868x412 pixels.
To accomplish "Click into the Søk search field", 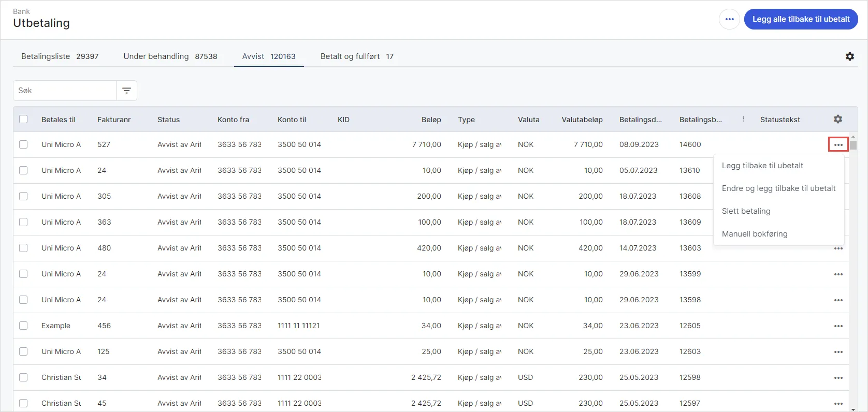I will click(x=65, y=91).
